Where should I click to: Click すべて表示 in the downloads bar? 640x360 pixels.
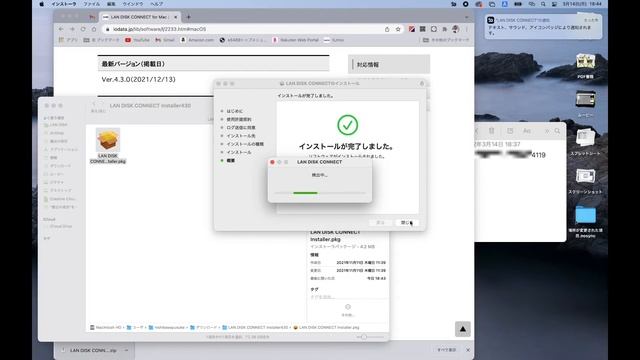click(447, 350)
